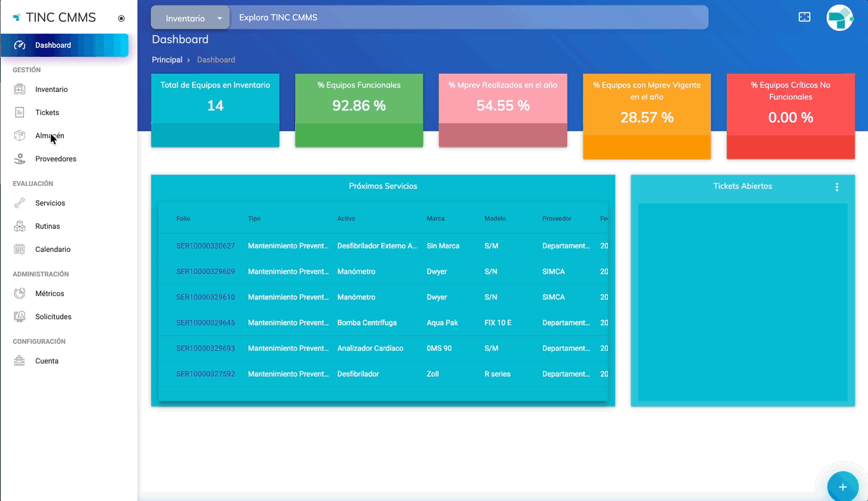Click the Inventario clipboard icon in sidebar
Viewport: 868px width, 501px height.
pyautogui.click(x=20, y=89)
